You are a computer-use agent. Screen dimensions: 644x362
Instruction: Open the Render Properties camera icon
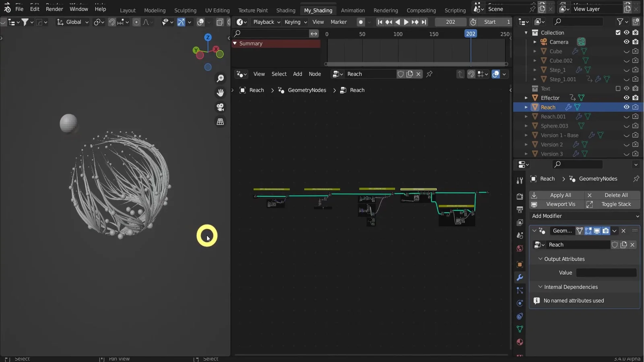click(x=520, y=196)
